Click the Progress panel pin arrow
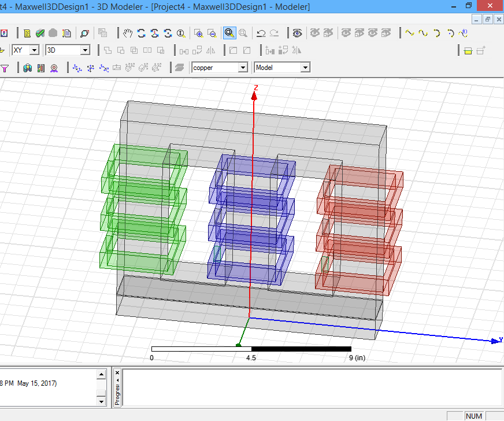504x421 pixels. pos(117,380)
